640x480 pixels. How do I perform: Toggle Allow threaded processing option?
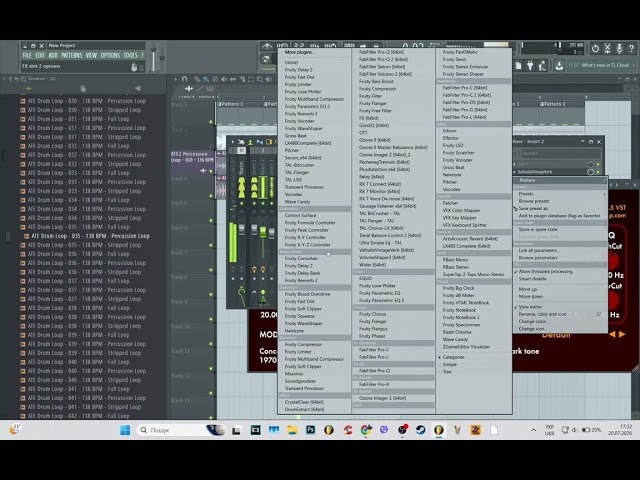(x=545, y=271)
